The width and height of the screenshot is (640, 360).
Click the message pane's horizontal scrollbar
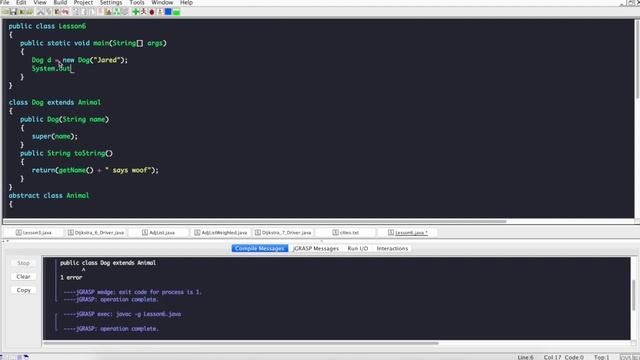tap(241, 343)
